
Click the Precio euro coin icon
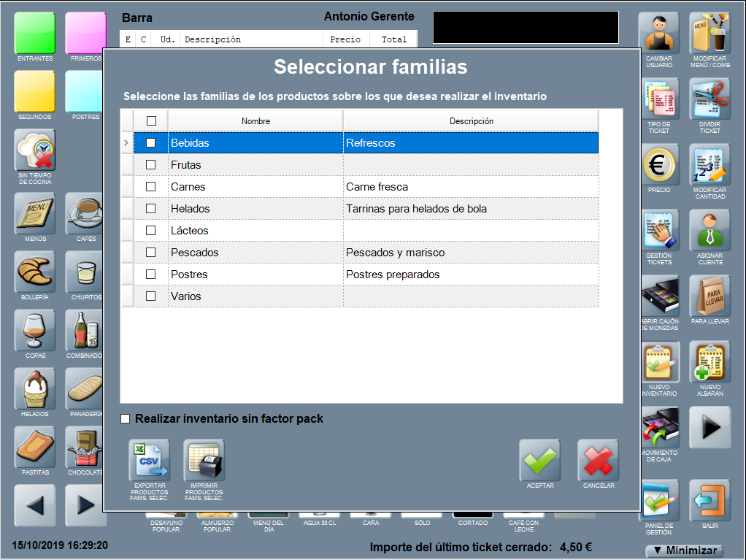pyautogui.click(x=658, y=164)
